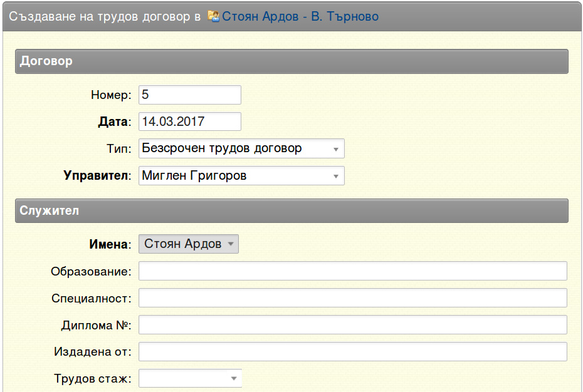
Task: Expand the Управител dropdown Миглен Григоров
Action: [x=241, y=175]
